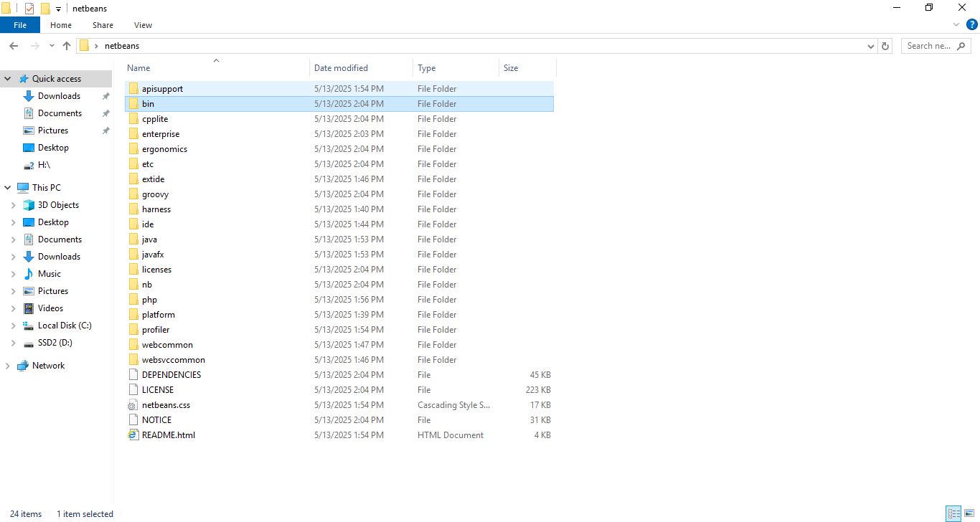This screenshot has height=522, width=980.
Task: Switch to Details view layout button
Action: (x=953, y=513)
